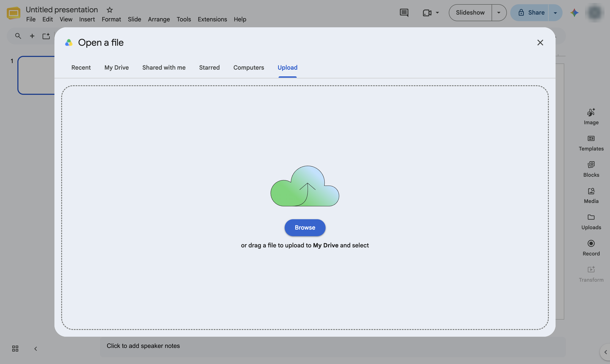Open the account profile avatar

pyautogui.click(x=595, y=12)
